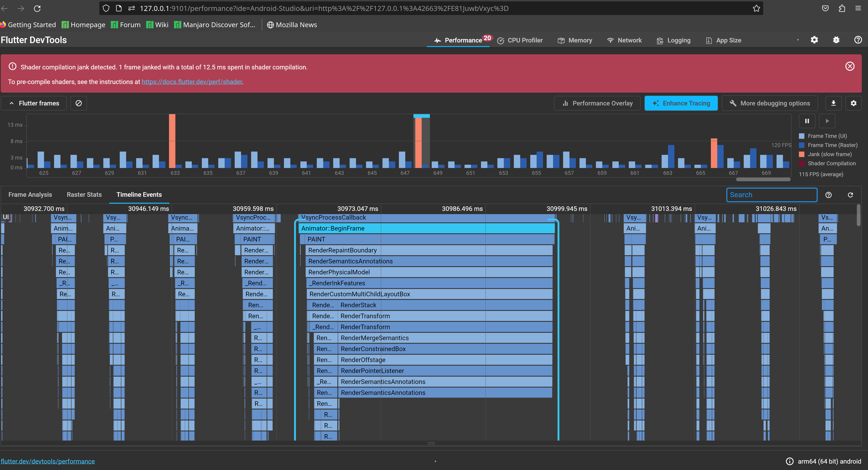Open the Raster Stats tab
868x470 pixels.
84,194
